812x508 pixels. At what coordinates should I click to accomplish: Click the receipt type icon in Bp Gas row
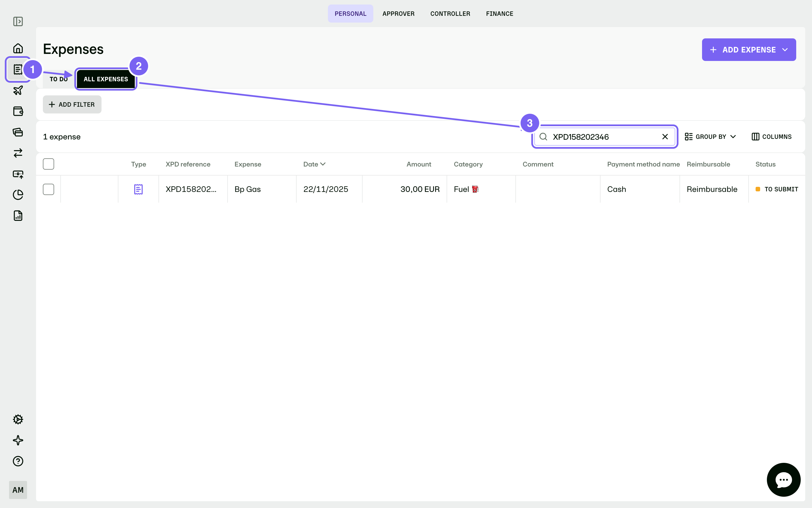click(x=138, y=189)
